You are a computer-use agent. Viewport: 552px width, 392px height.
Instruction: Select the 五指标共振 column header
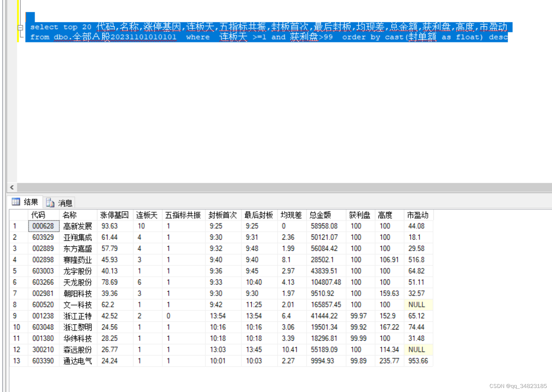[184, 215]
